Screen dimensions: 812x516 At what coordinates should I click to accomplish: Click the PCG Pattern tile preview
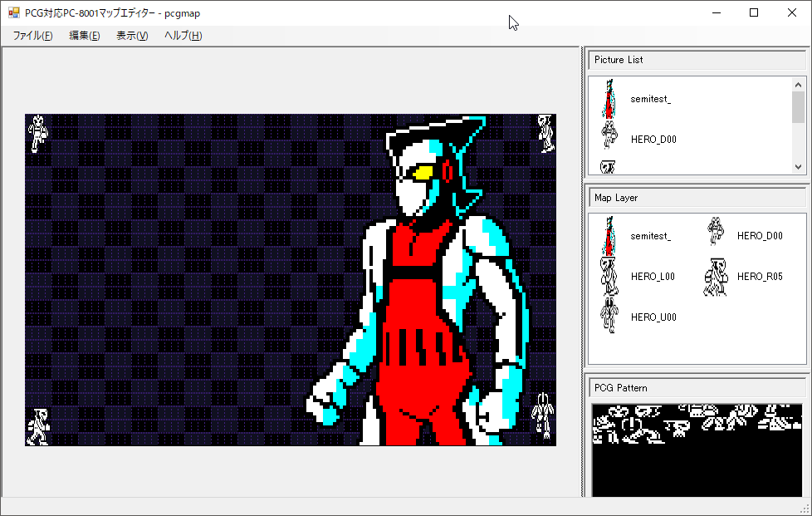[697, 450]
